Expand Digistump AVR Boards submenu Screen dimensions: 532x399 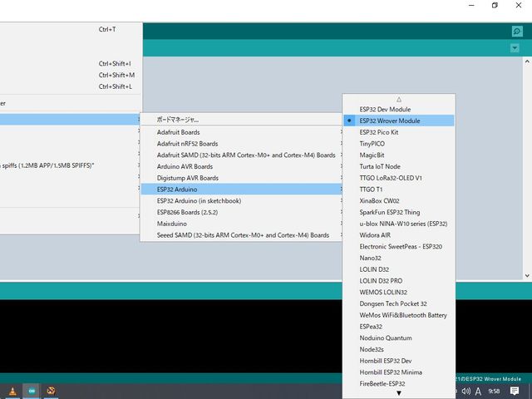tap(241, 178)
